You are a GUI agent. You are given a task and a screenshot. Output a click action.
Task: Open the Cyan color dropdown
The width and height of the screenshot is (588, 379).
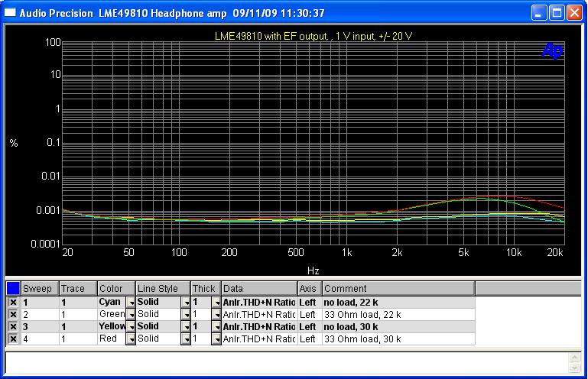point(131,302)
